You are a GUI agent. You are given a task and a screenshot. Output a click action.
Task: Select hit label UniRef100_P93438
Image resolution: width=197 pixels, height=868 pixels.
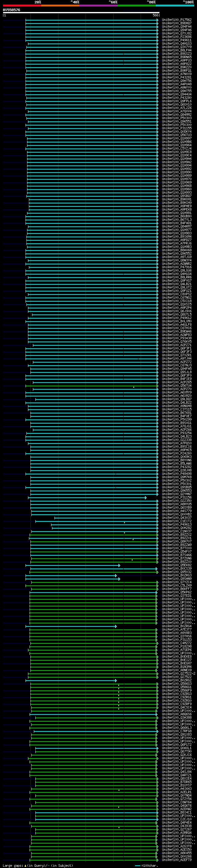click(x=176, y=338)
